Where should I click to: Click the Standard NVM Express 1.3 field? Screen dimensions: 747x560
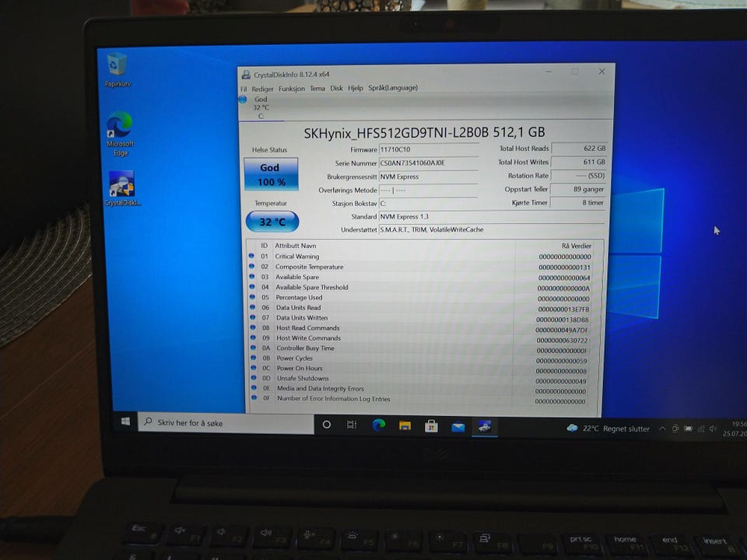tap(492, 217)
